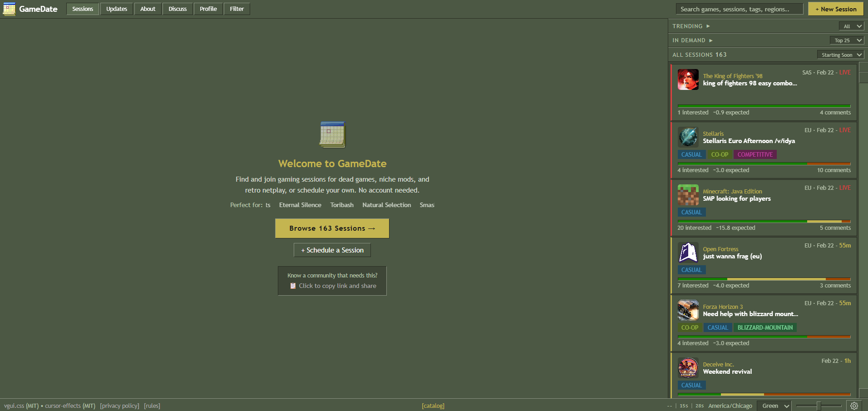Open the Trending 'All' filter dropdown
The image size is (868, 411).
pos(851,26)
